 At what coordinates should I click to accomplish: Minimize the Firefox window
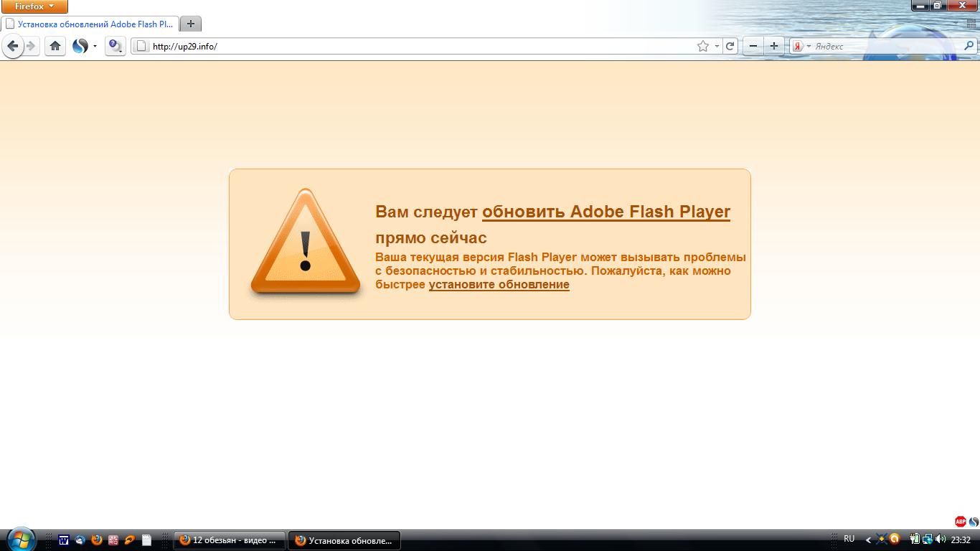921,5
